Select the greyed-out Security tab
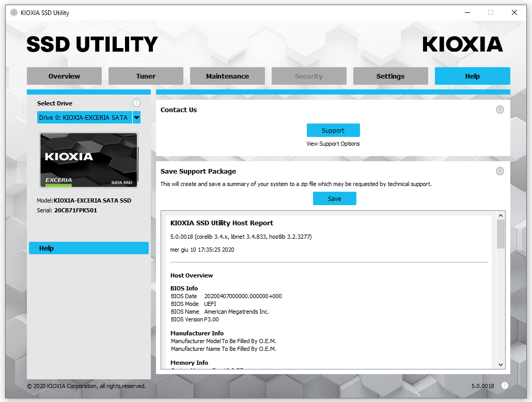532x402 pixels. 309,76
